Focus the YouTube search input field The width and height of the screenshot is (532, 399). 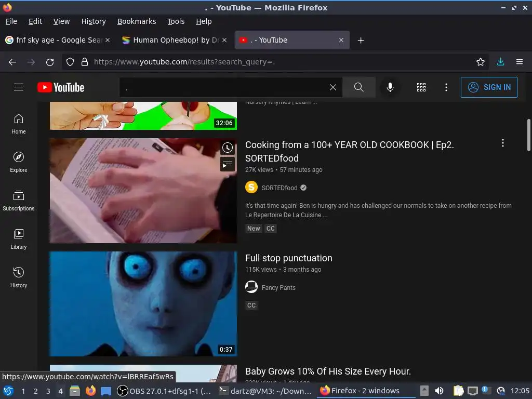224,87
